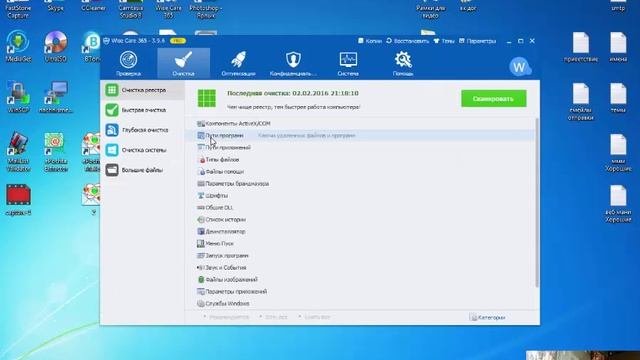Click the Меню Пуск row icon
The height and width of the screenshot is (360, 640).
(x=201, y=244)
